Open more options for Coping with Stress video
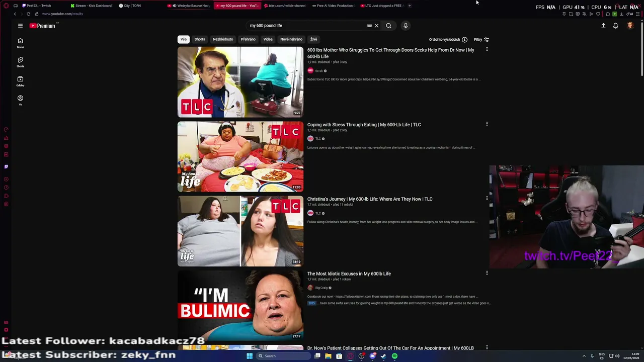Screen dimensions: 644x362 [487, 124]
